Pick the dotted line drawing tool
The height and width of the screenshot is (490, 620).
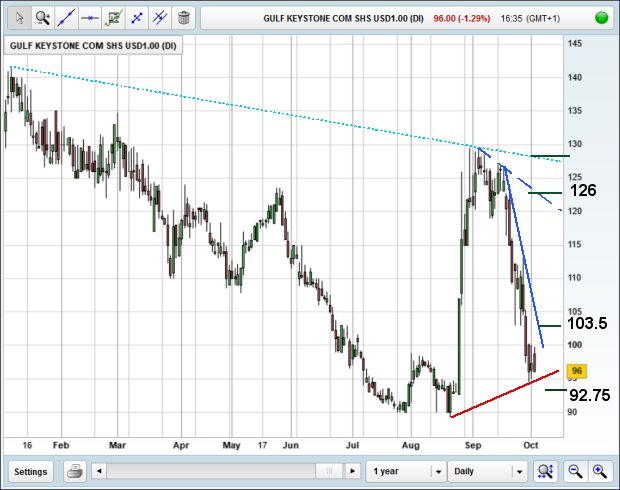coord(137,18)
